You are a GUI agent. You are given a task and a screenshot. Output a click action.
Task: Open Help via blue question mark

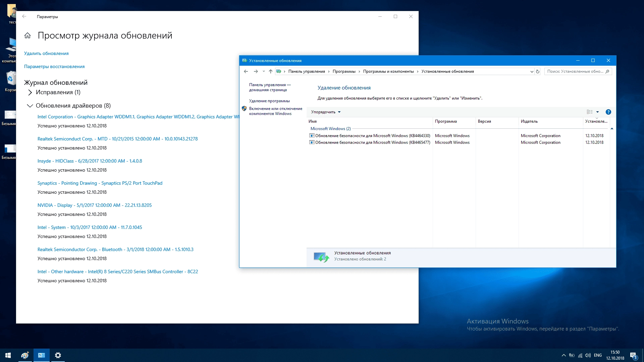(608, 112)
